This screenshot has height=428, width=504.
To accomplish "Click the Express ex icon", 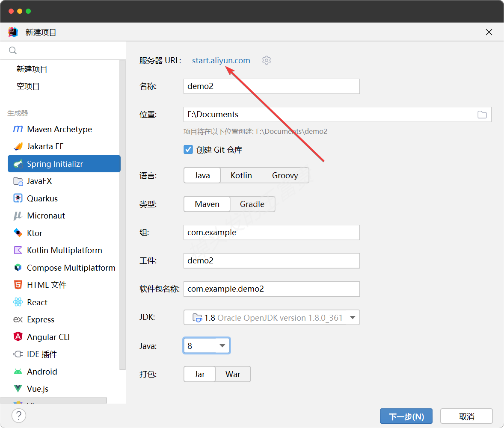I will coord(18,319).
